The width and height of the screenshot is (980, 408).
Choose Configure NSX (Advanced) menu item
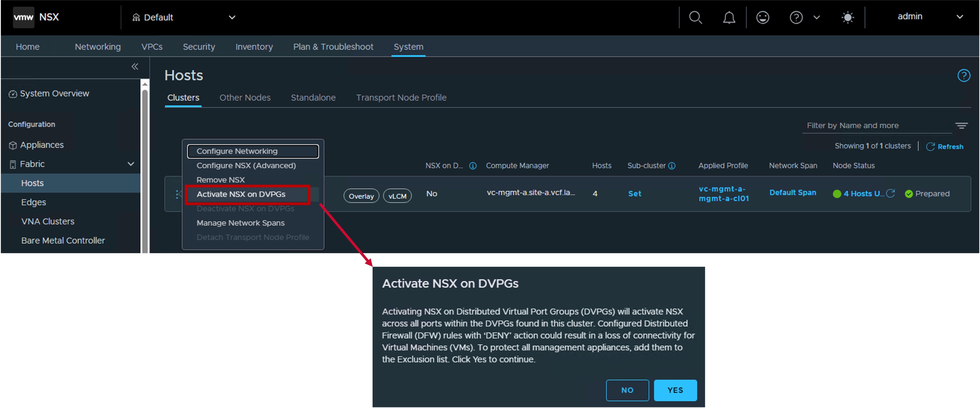[246, 166]
